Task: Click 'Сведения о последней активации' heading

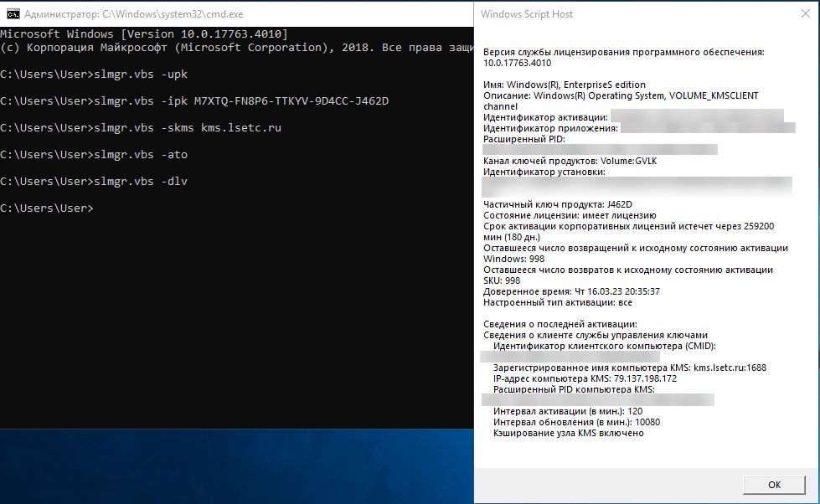Action: point(560,324)
